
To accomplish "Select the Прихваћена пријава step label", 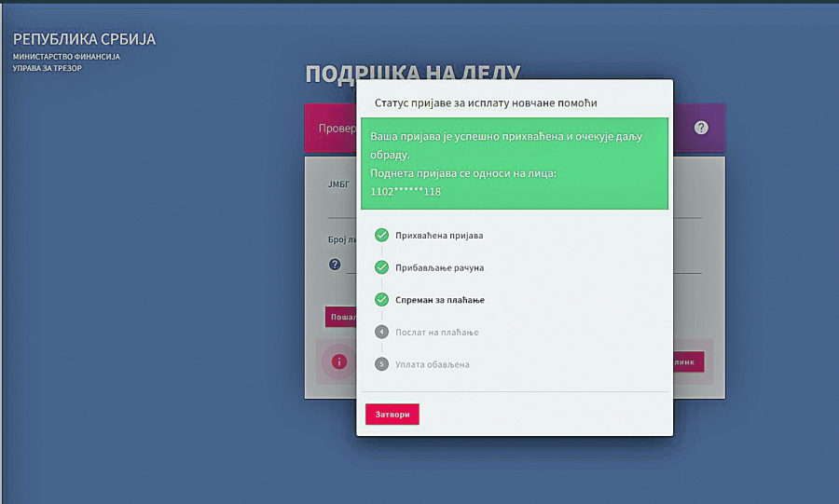I will (439, 236).
